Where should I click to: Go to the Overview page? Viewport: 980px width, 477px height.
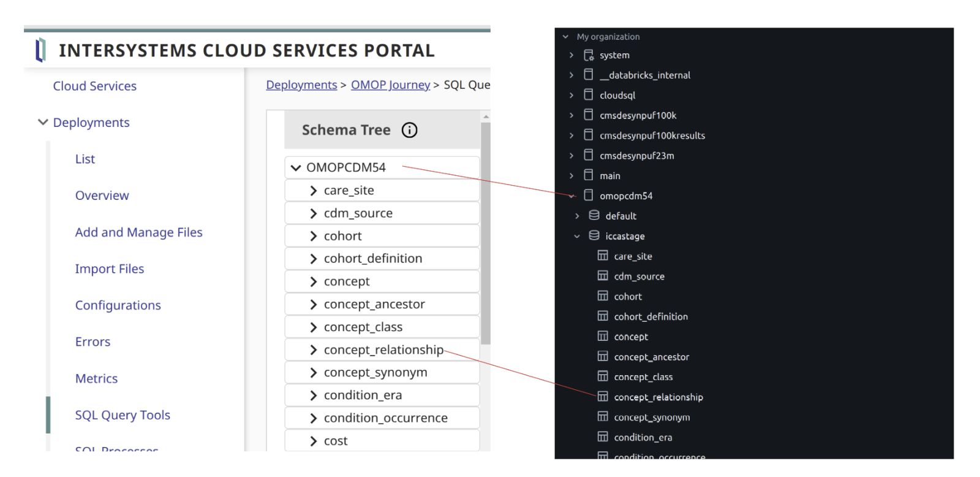coord(102,196)
